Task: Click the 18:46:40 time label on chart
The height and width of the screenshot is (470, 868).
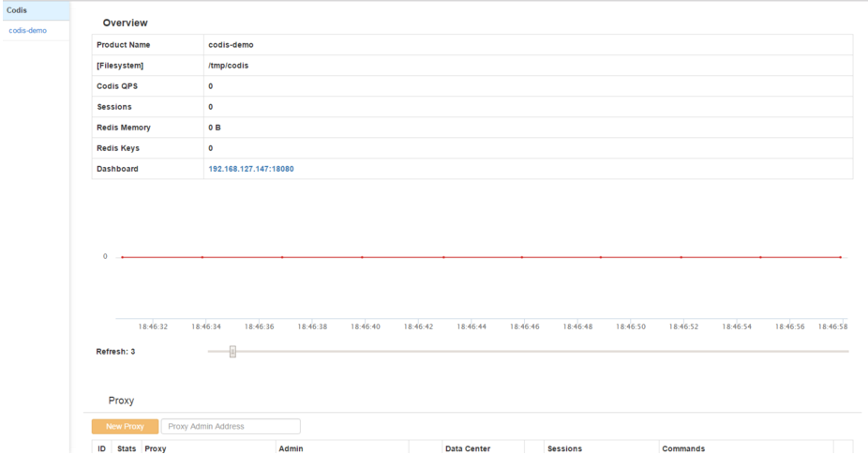Action: [366, 326]
